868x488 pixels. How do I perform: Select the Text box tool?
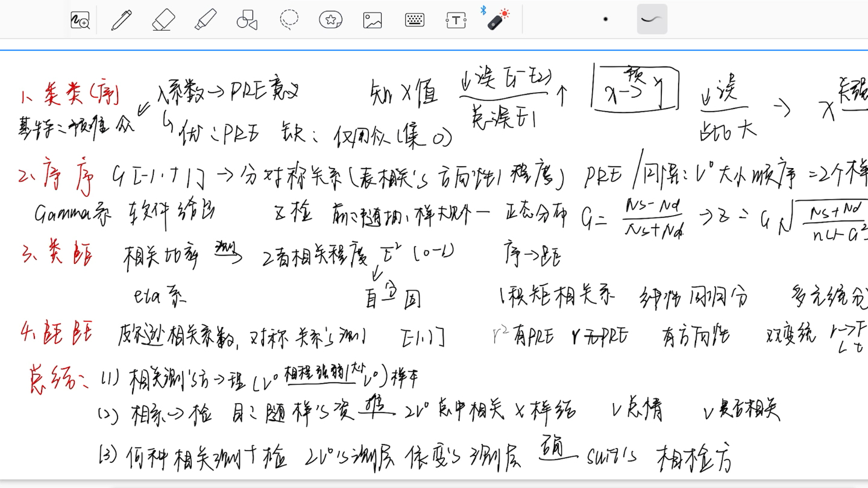456,20
